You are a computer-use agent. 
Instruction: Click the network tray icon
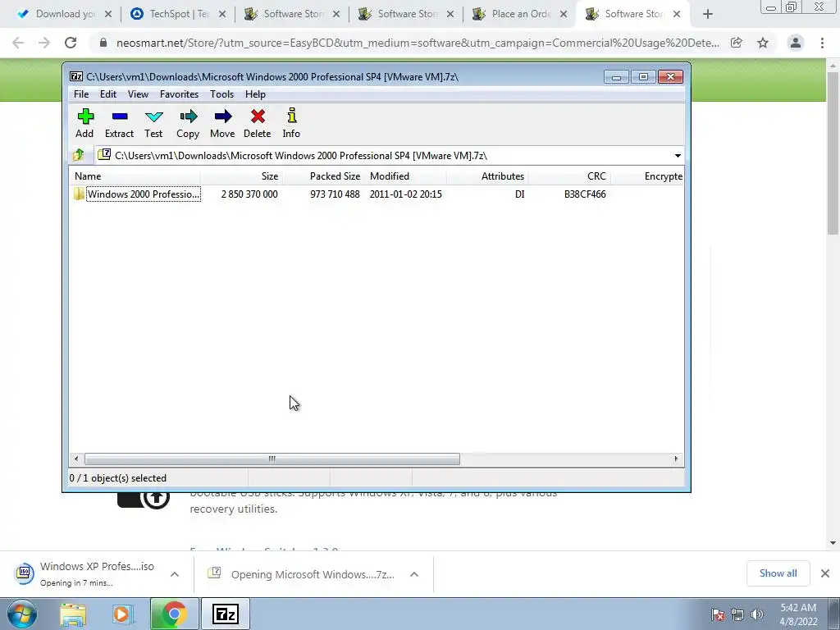click(x=737, y=614)
